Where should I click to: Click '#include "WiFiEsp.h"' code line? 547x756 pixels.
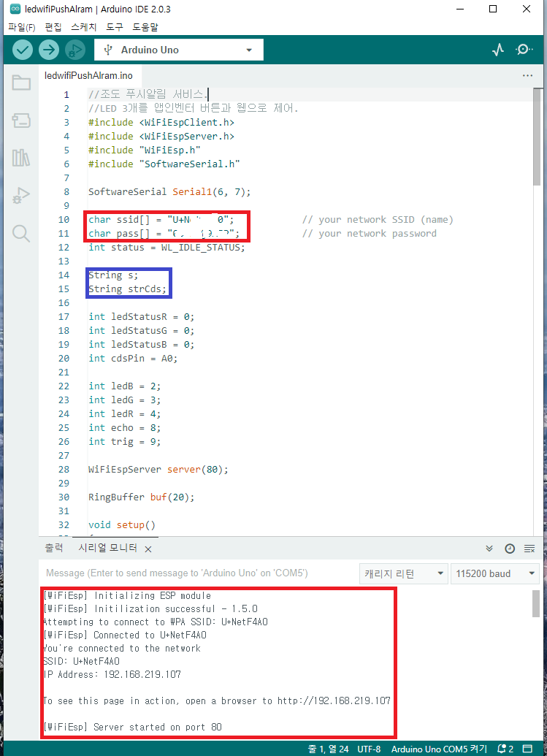pos(144,150)
